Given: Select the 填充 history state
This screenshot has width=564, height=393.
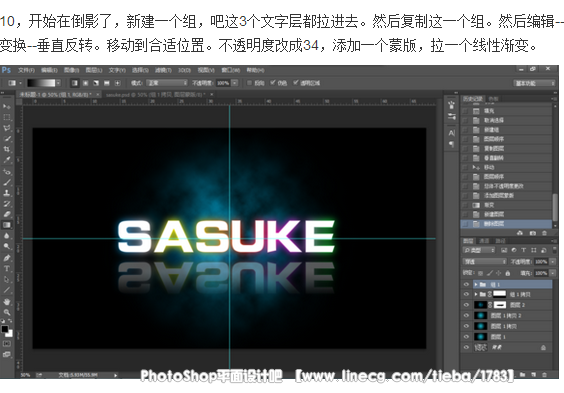Looking at the screenshot, I should (x=506, y=111).
